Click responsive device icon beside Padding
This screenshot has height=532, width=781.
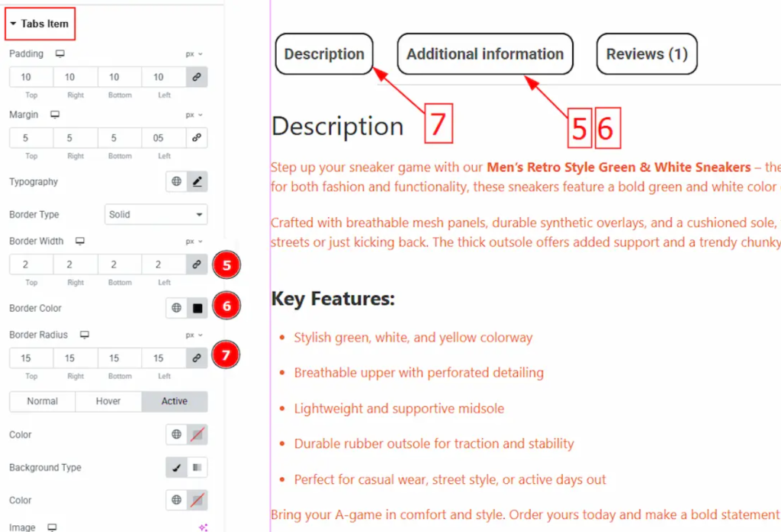click(x=60, y=54)
